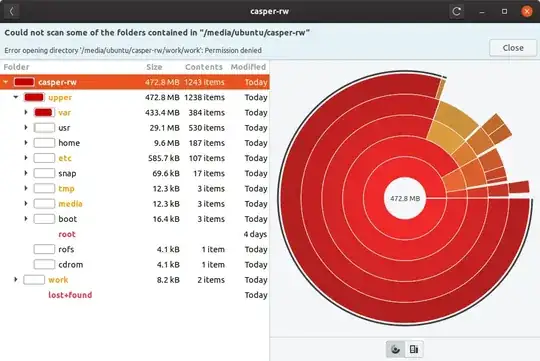Go back with the header back arrow
This screenshot has height=361, width=540.
[x=11, y=11]
